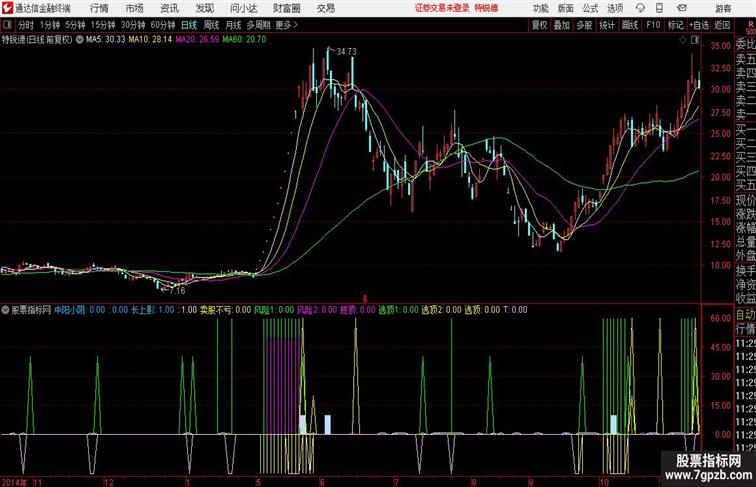Viewport: 756px width, 487px height.
Task: Open the customer service headset icon
Action: click(x=640, y=8)
